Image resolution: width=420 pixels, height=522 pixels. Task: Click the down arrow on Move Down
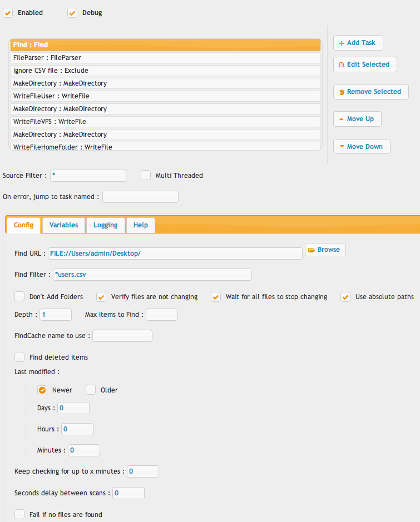[x=342, y=146]
